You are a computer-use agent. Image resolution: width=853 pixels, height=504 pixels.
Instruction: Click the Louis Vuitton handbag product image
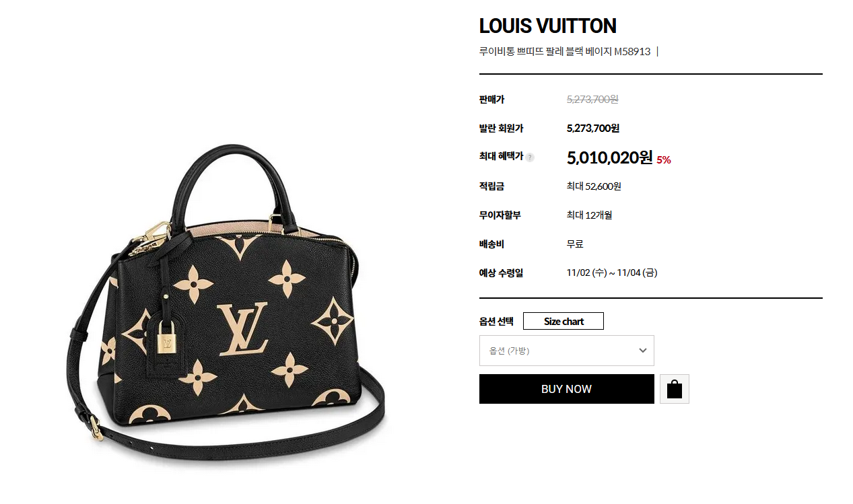pyautogui.click(x=229, y=296)
